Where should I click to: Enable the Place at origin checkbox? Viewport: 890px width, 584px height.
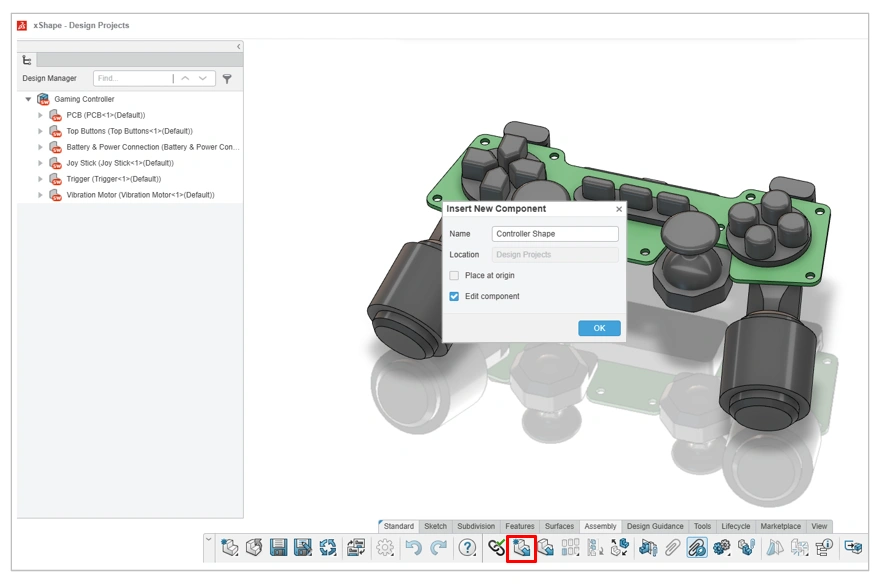click(454, 275)
